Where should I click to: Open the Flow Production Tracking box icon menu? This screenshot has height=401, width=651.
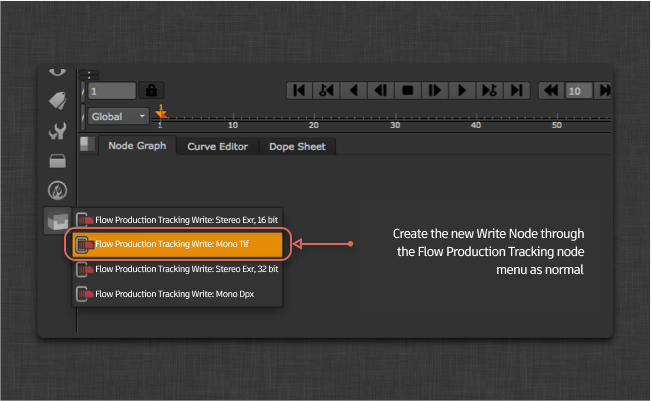tap(57, 221)
